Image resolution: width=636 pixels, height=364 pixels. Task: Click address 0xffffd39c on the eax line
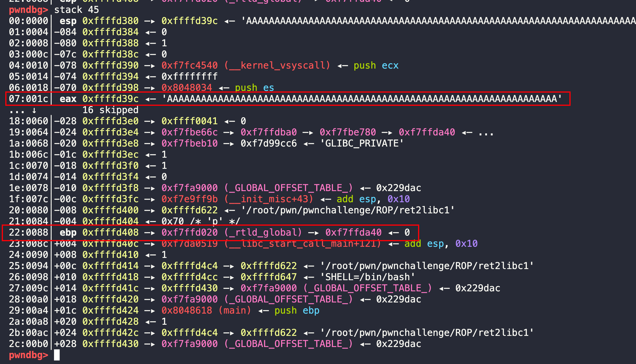[x=110, y=99]
